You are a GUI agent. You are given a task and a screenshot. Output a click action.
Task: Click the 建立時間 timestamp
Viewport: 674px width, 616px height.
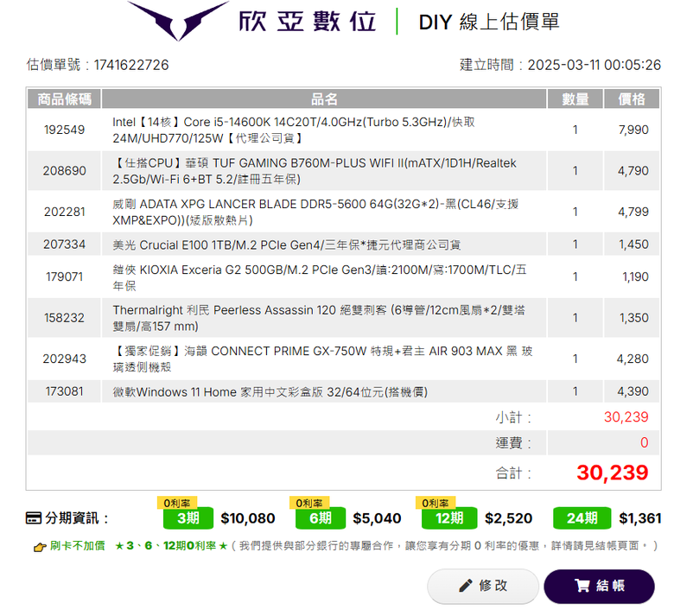[560, 65]
